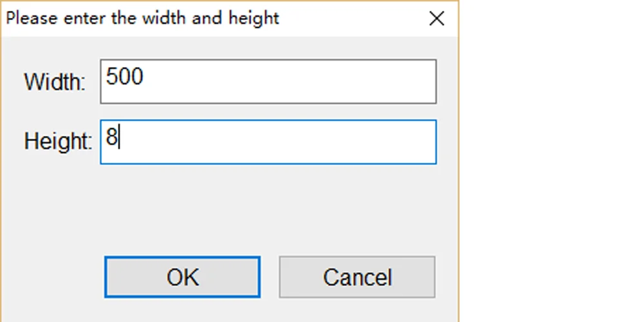Click the "Width:" label
Viewport: 644px width, 322px height.
tap(55, 82)
